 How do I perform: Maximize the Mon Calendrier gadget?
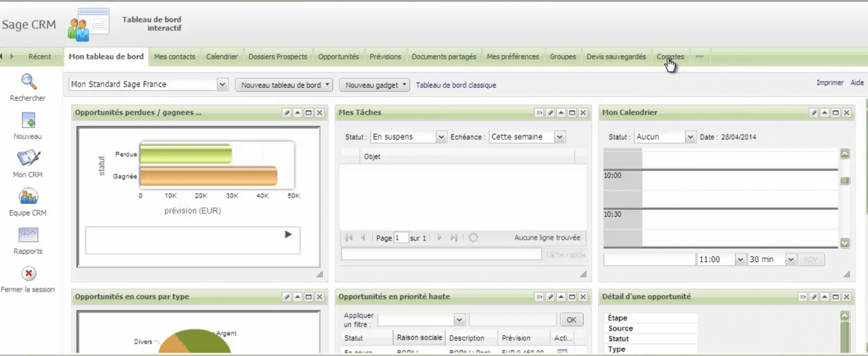836,113
